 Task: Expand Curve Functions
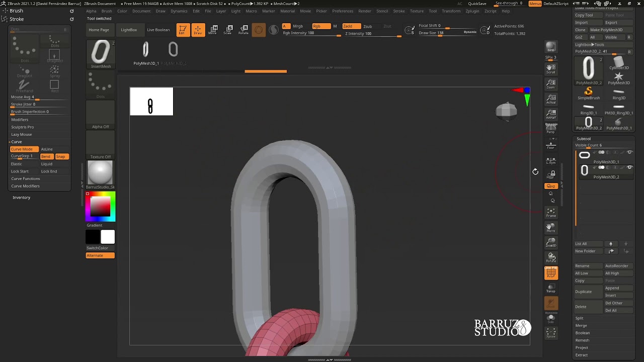coord(25,178)
